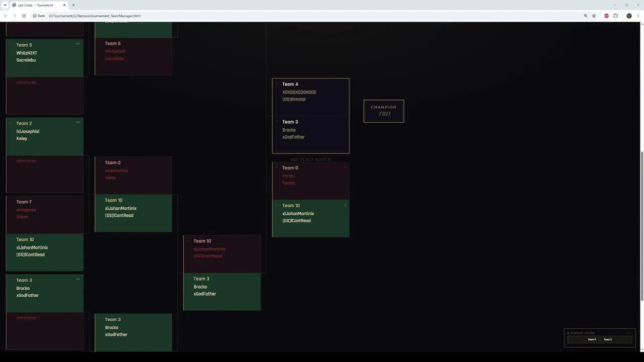Select the struck-through red Team 5 card
The height and width of the screenshot is (362, 644).
coord(133,56)
